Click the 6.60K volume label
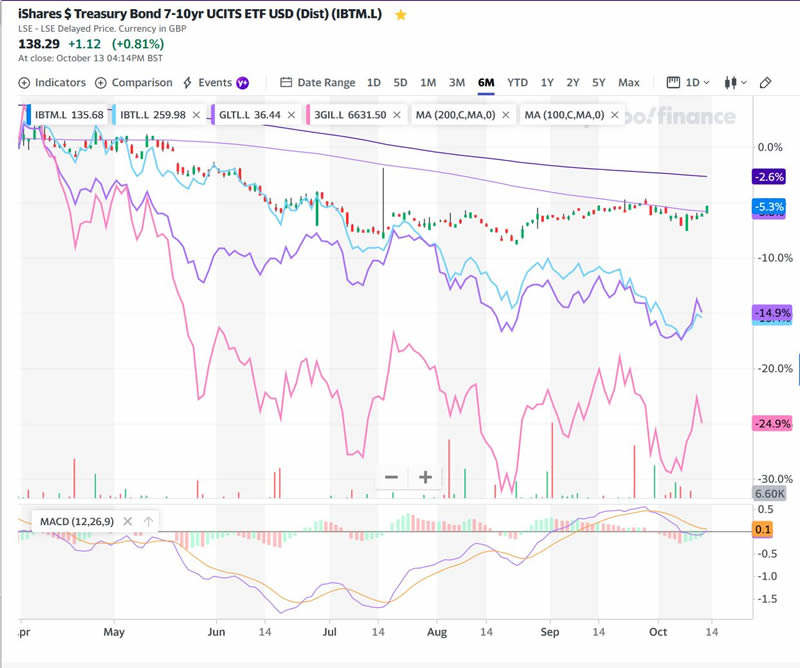 [769, 493]
